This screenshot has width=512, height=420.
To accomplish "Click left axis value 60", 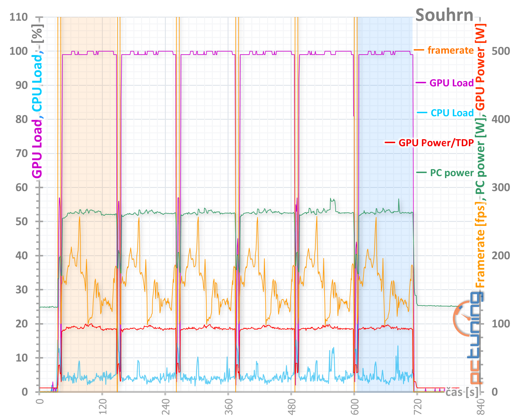I will pyautogui.click(x=22, y=187).
